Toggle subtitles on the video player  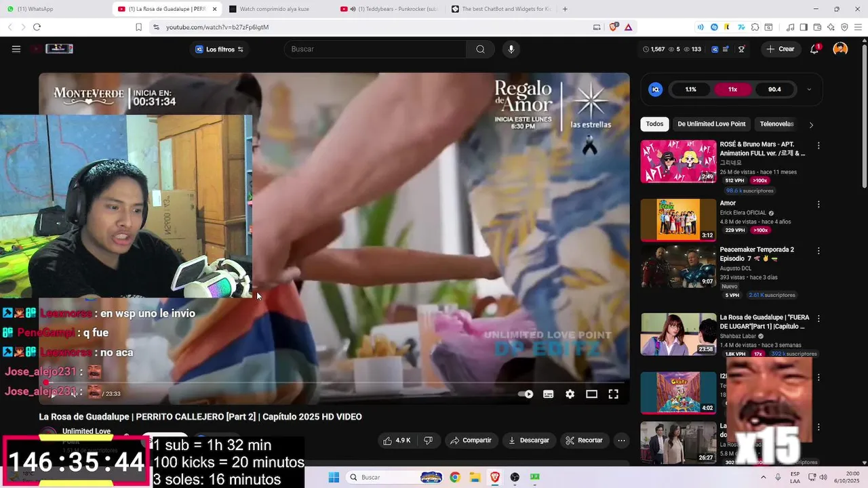coord(548,394)
